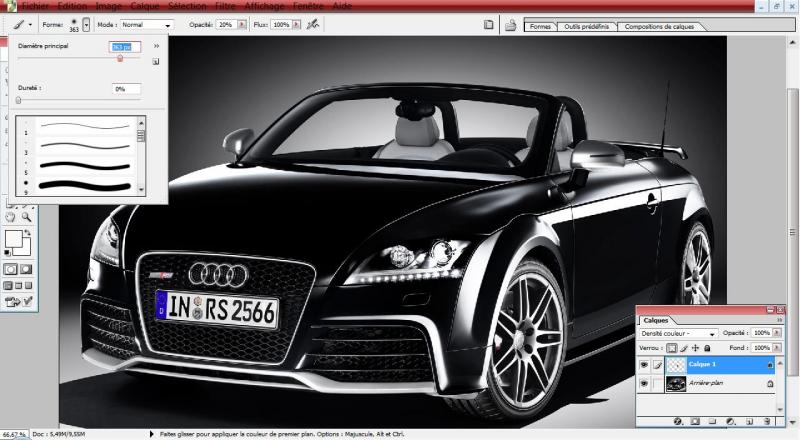This screenshot has width=800, height=440.
Task: Open the Edition menu
Action: [x=72, y=6]
